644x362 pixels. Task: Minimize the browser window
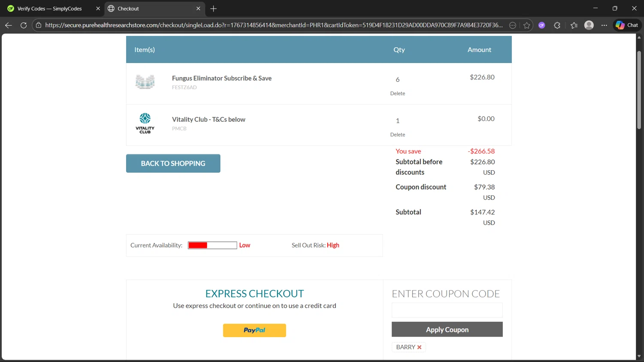tap(595, 8)
